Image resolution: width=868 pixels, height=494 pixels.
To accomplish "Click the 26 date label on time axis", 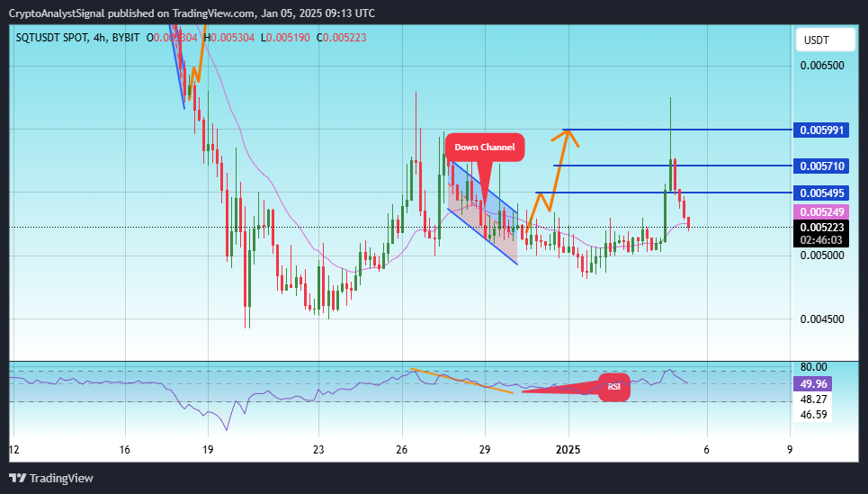I will coord(402,450).
